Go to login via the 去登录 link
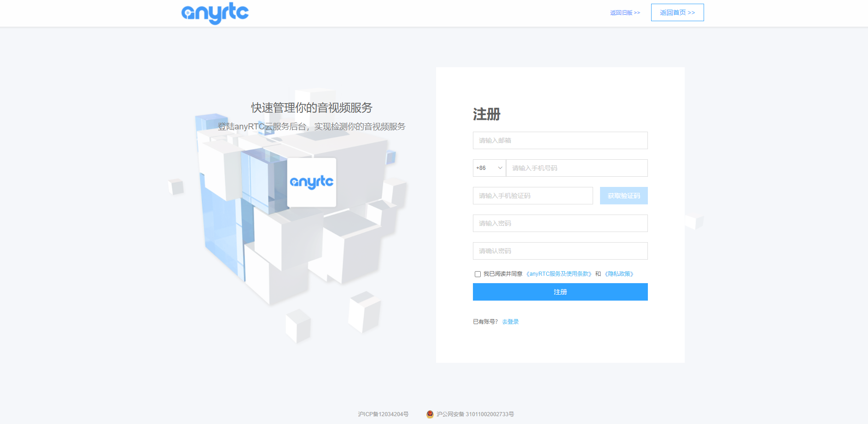The width and height of the screenshot is (868, 424). coord(510,322)
